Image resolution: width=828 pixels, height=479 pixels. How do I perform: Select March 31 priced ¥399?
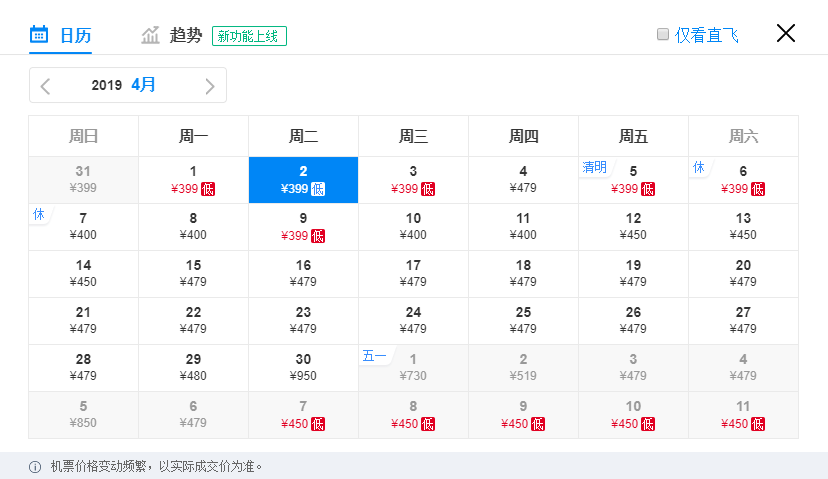click(83, 180)
